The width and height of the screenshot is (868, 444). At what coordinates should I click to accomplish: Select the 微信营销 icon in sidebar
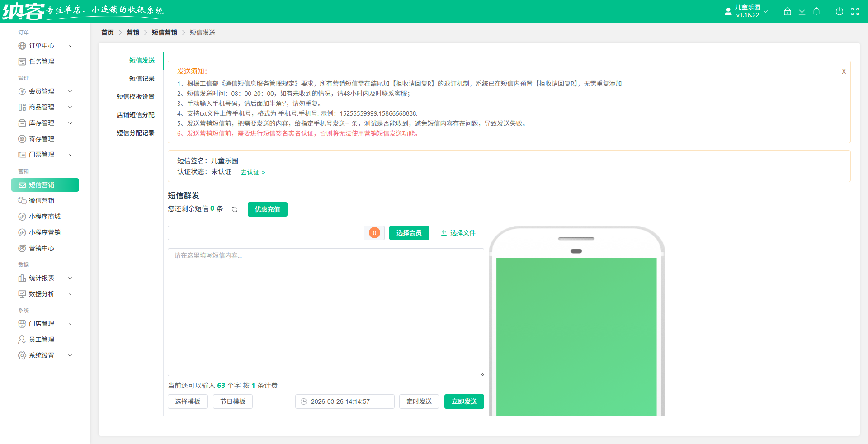[x=22, y=201]
